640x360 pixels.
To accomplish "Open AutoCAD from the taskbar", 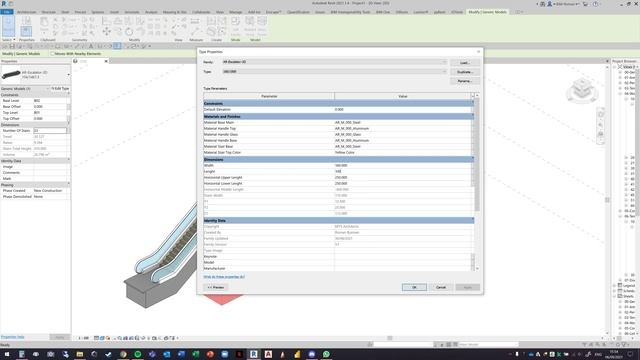I will (268, 354).
